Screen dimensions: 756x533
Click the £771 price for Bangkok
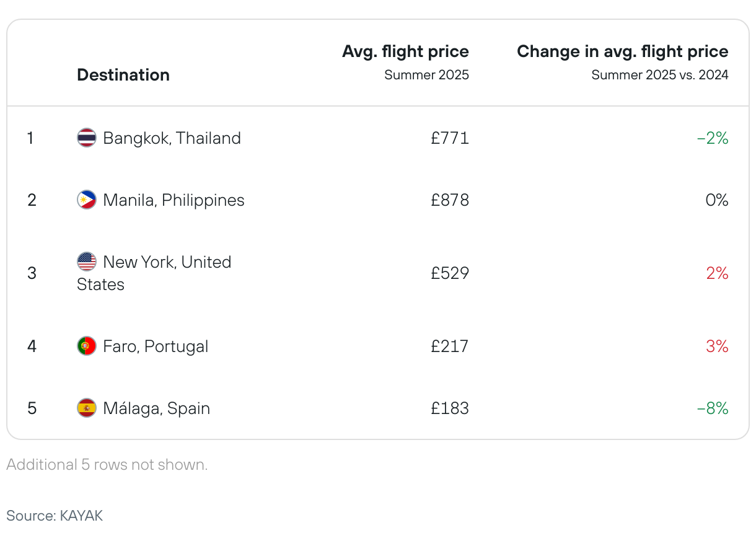[x=450, y=138]
